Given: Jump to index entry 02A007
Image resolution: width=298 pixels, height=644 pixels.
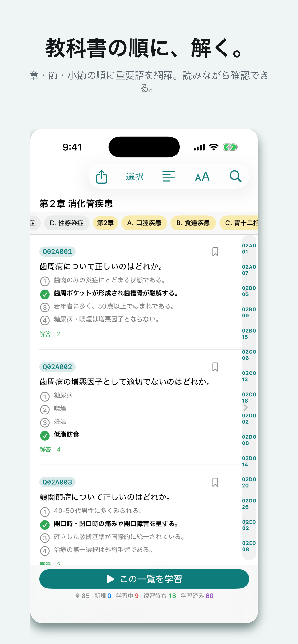Looking at the screenshot, I should click(249, 270).
